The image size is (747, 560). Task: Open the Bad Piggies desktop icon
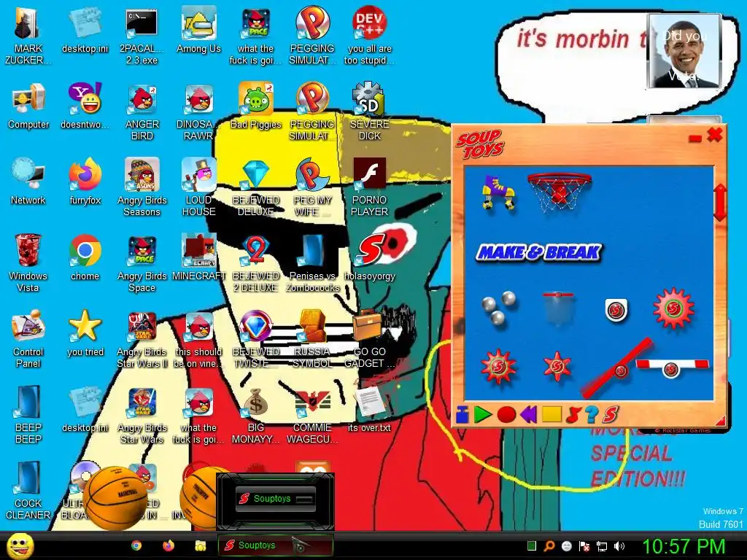click(x=256, y=106)
